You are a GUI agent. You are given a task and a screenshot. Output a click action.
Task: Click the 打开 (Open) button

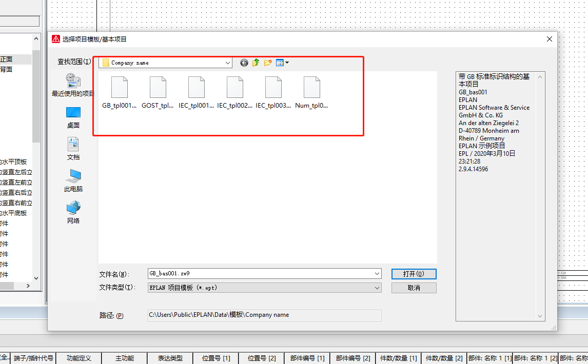[414, 274]
